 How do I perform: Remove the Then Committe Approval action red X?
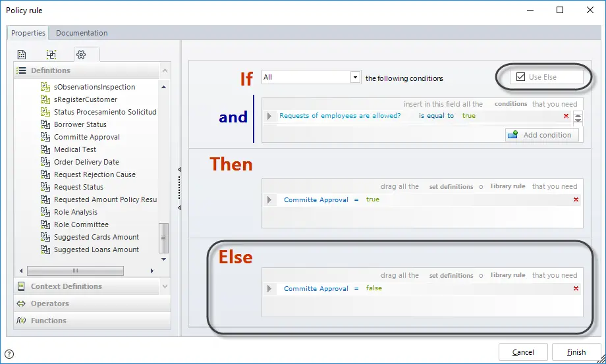(576, 199)
